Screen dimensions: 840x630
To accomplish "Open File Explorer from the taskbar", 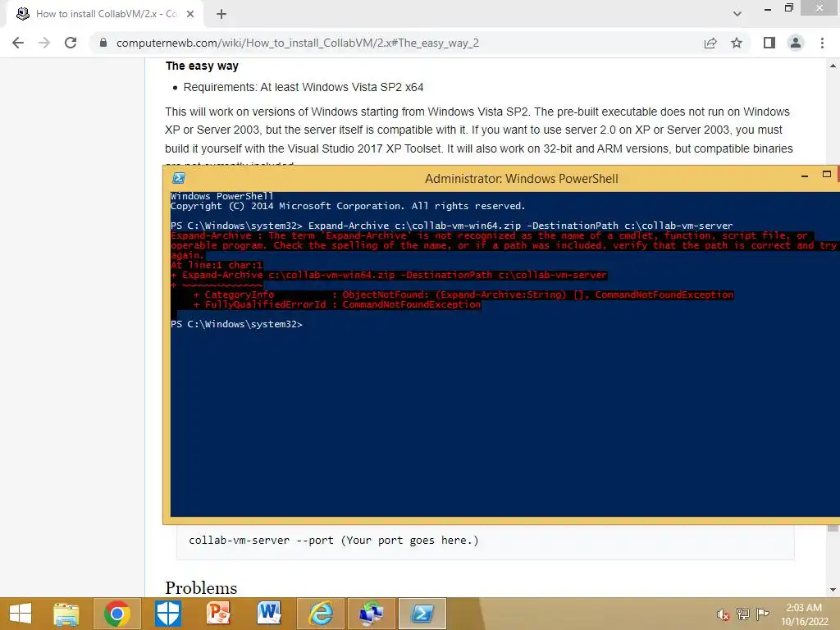I will coord(66,614).
